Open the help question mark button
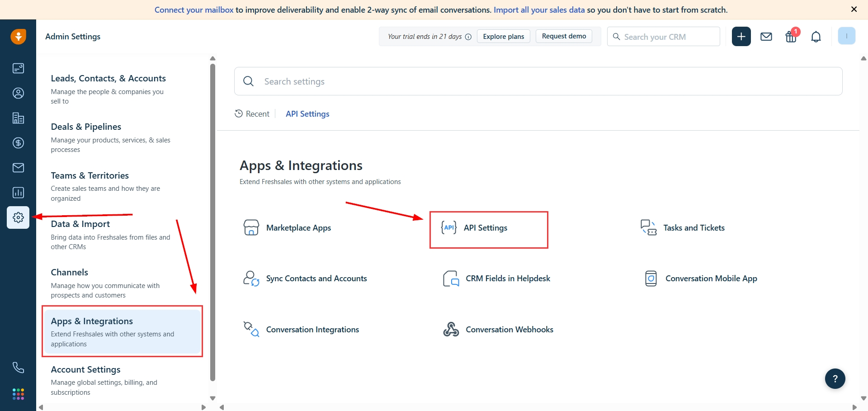 click(x=835, y=379)
